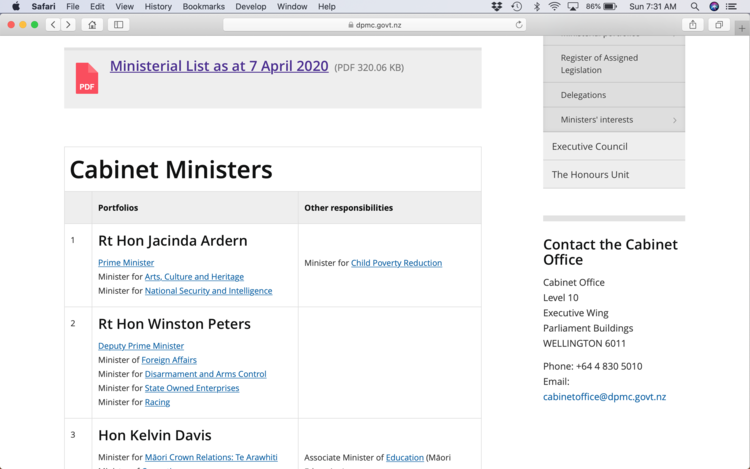Click the Portfolios column header
The height and width of the screenshot is (469, 750).
[x=118, y=207]
